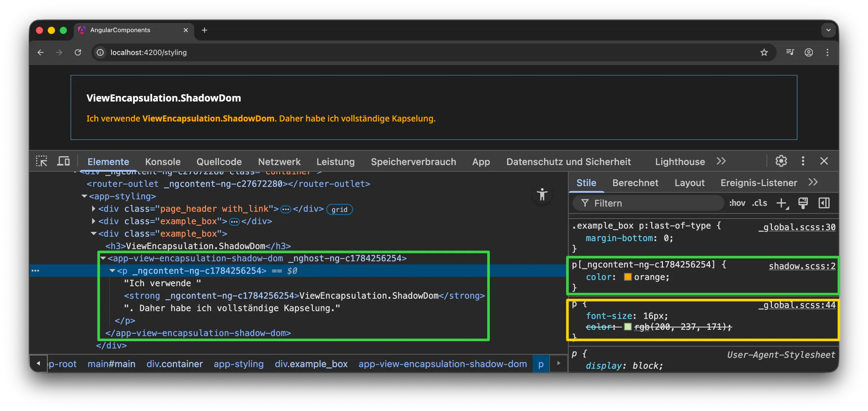Open the shadow.scss:2 source link
The width and height of the screenshot is (868, 411).
(x=802, y=266)
